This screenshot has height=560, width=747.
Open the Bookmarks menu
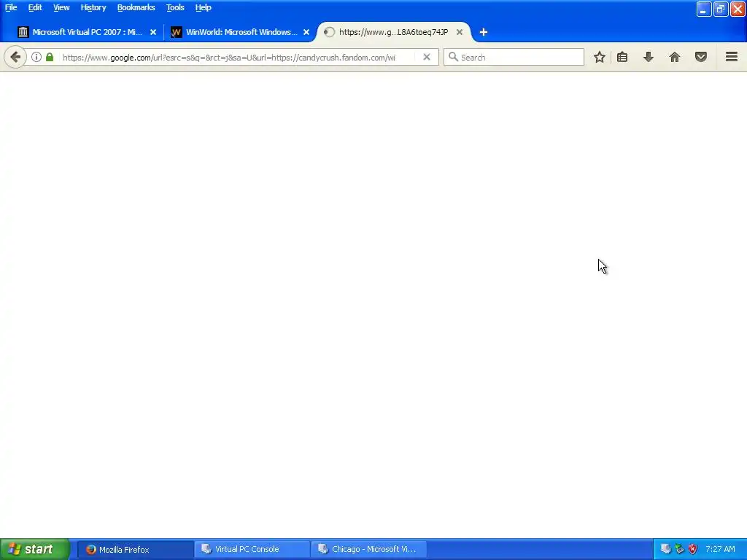(136, 7)
